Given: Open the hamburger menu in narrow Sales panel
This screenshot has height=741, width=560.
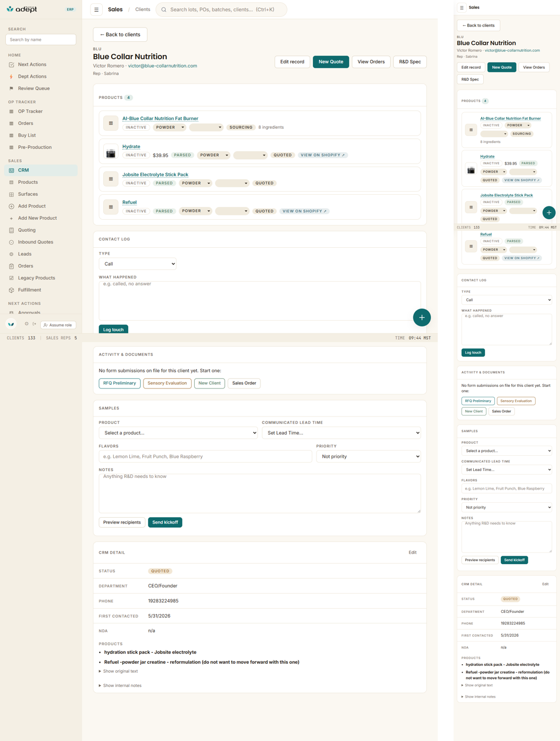Looking at the screenshot, I should (462, 8).
